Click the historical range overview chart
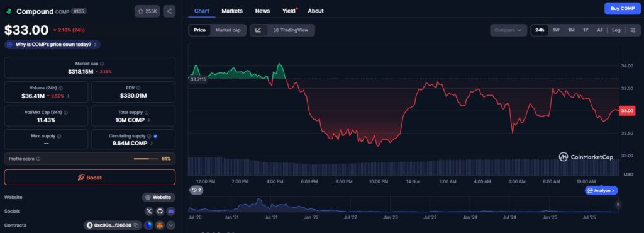 pyautogui.click(x=402, y=205)
